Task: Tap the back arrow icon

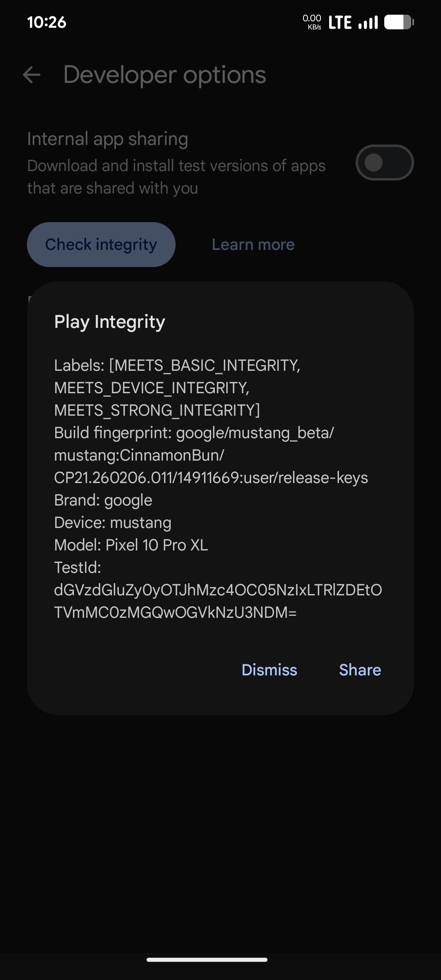Action: pyautogui.click(x=32, y=75)
